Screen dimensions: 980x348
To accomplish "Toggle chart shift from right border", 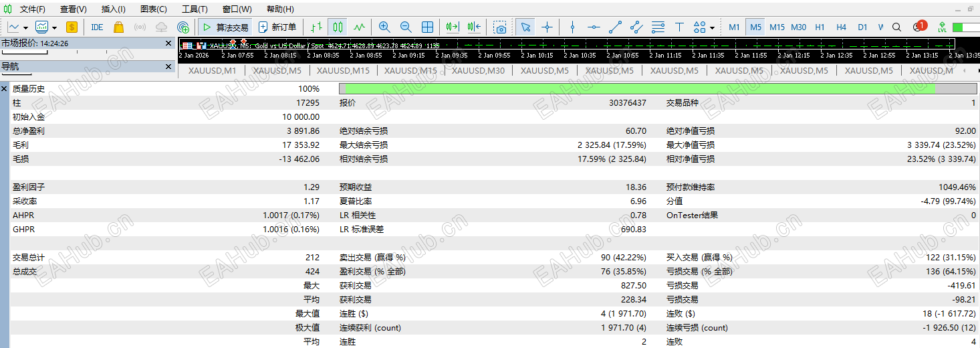I will point(474,27).
